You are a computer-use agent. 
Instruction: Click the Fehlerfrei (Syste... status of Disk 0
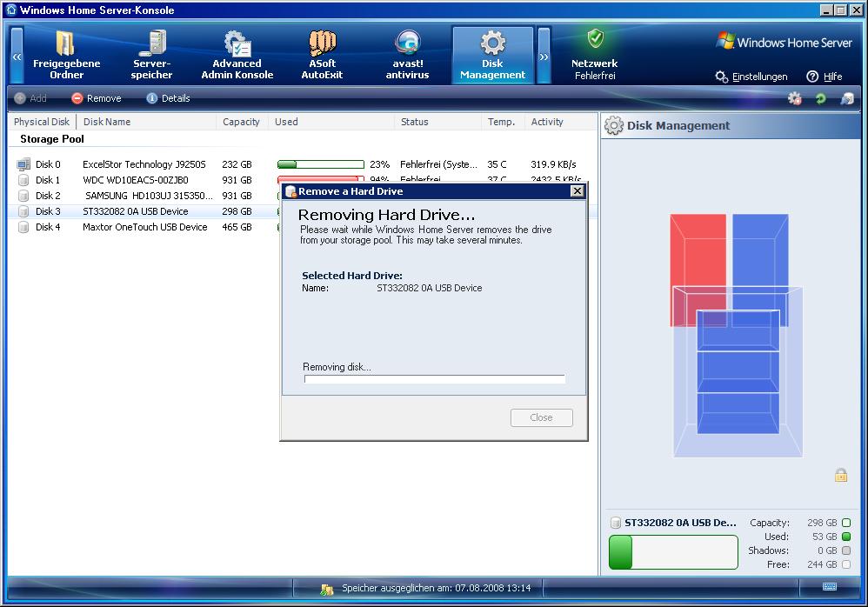438,164
